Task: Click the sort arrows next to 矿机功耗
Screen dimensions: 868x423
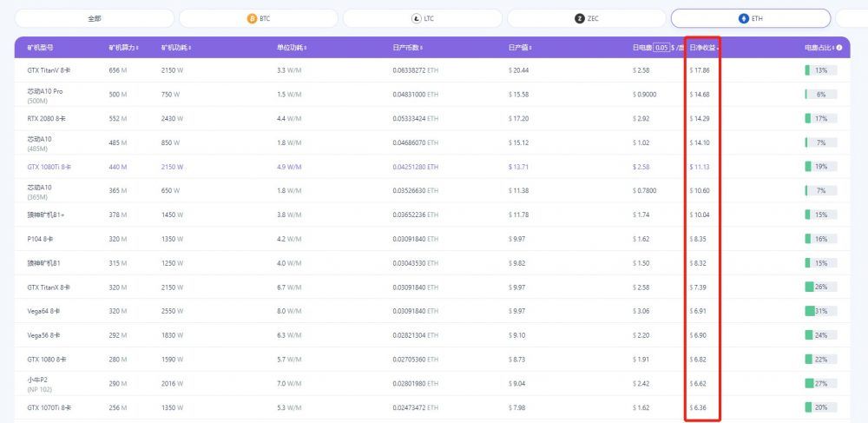Action: (190, 48)
